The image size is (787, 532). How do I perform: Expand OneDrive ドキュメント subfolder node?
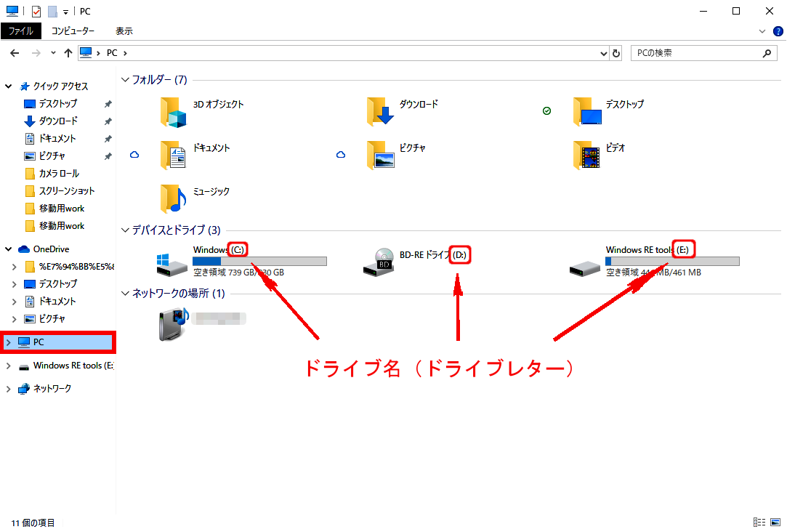click(14, 302)
